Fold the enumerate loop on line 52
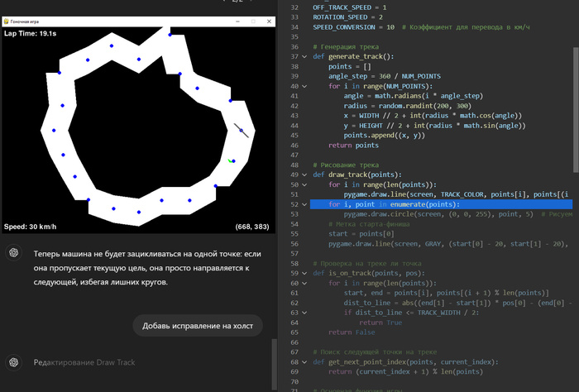 point(304,204)
